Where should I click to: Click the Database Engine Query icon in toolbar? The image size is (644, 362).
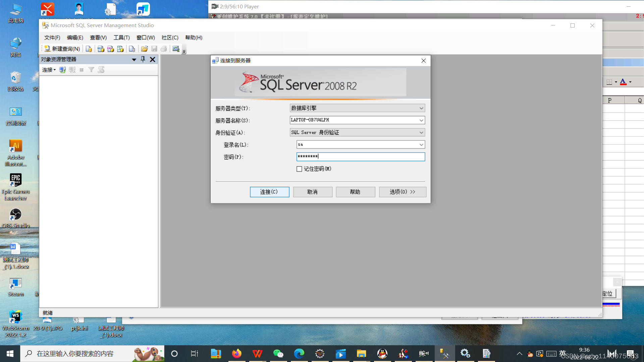tap(89, 49)
